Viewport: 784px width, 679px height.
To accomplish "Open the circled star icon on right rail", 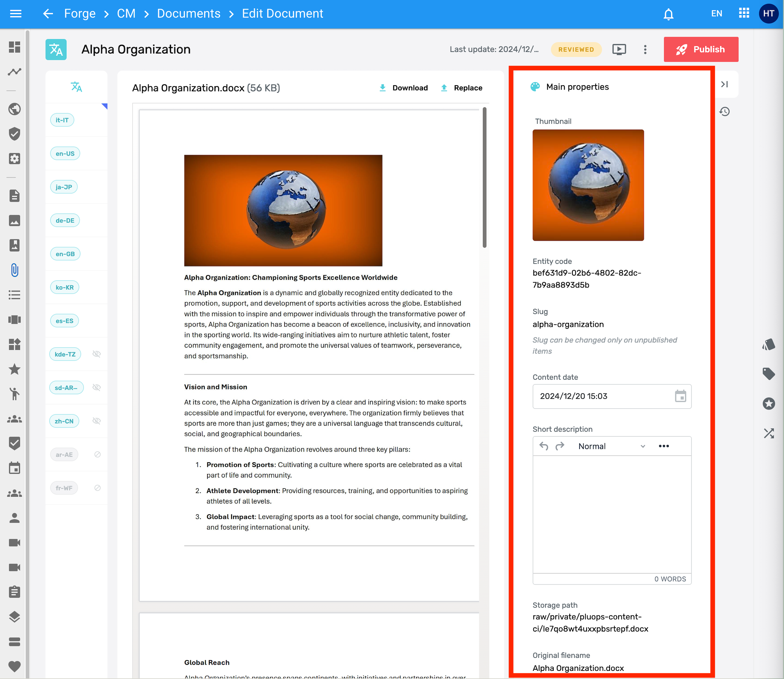I will click(769, 403).
